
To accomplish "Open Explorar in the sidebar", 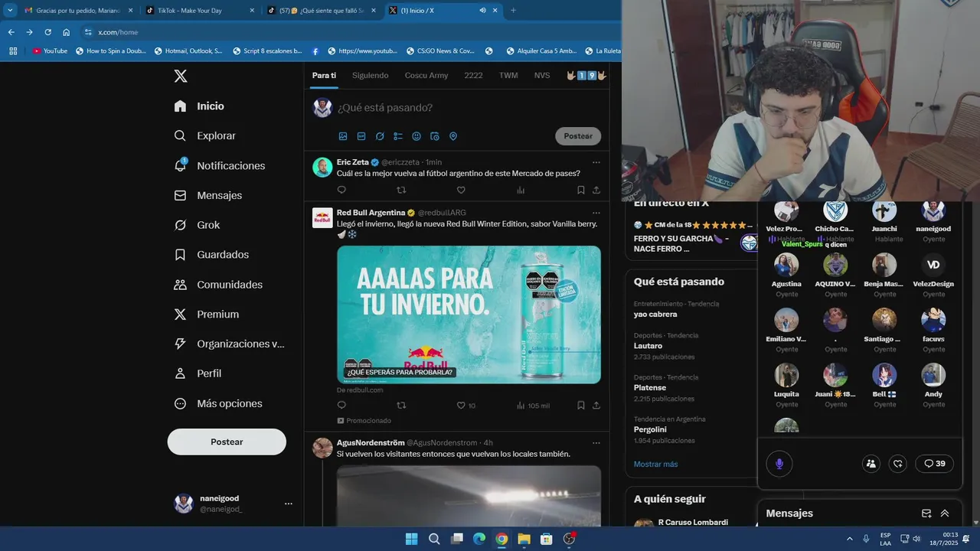I will [204, 135].
